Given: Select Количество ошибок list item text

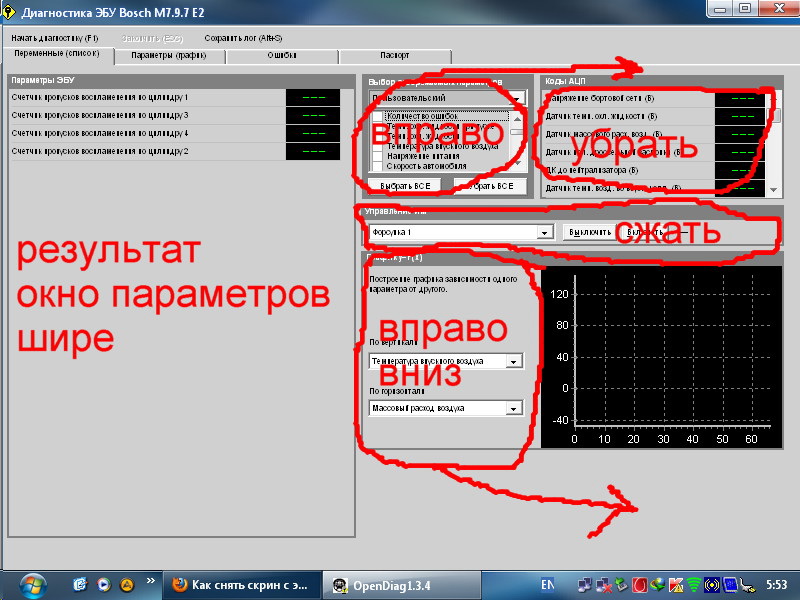Looking at the screenshot, I should coord(422,116).
